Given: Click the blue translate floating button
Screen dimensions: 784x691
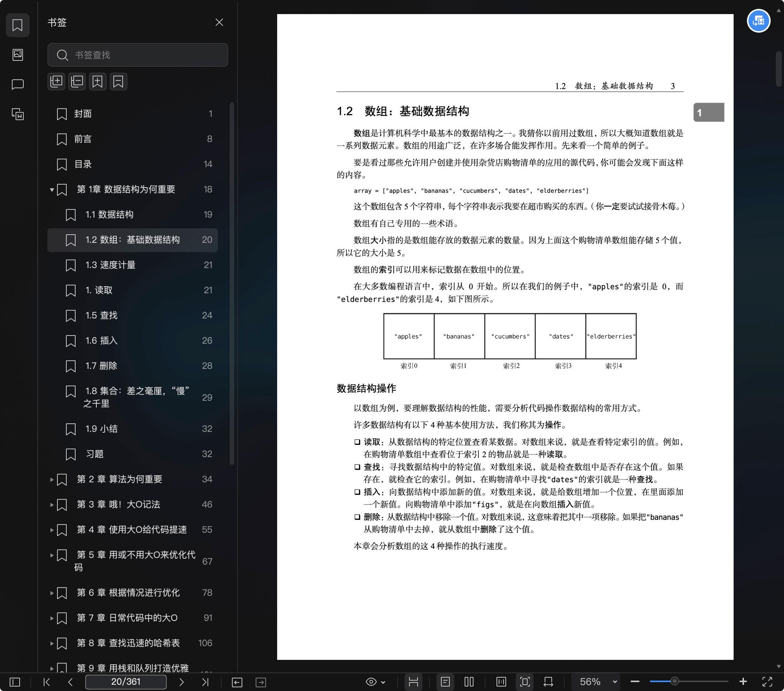Looking at the screenshot, I should (x=758, y=21).
